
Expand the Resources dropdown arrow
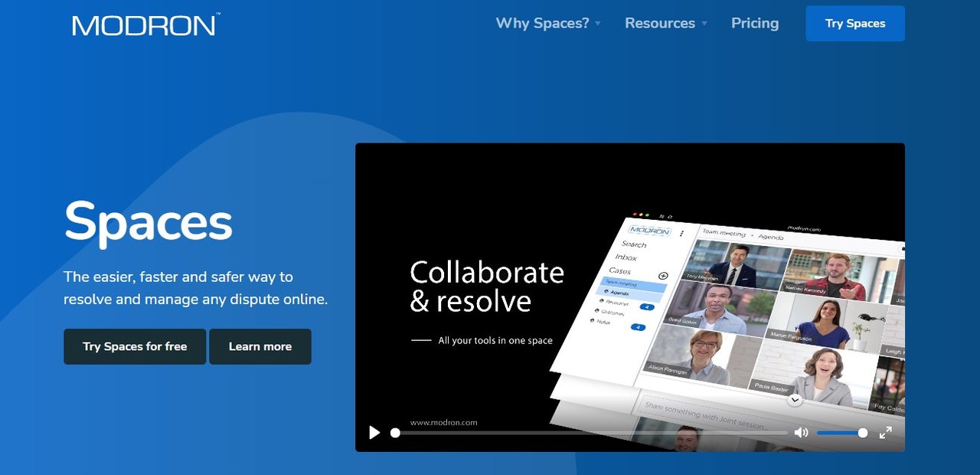point(704,24)
